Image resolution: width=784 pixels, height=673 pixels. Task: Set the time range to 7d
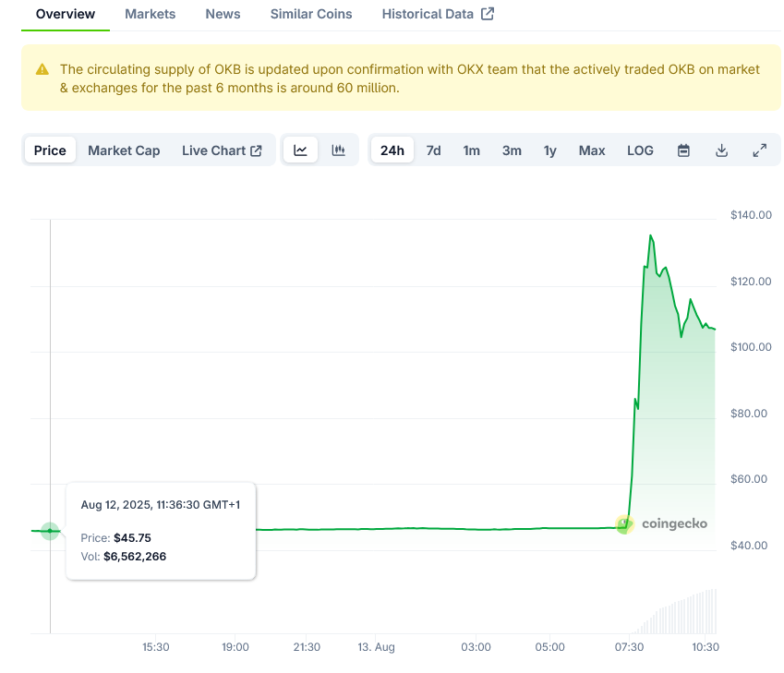(433, 150)
